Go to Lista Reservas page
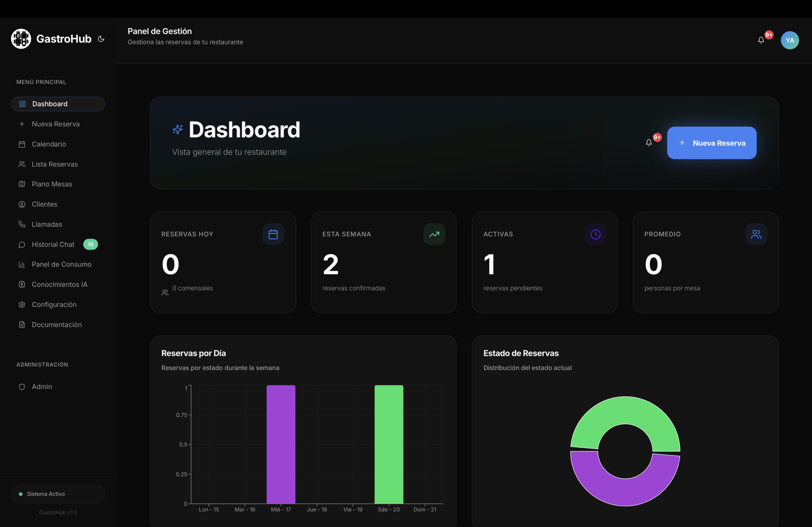 pos(55,164)
